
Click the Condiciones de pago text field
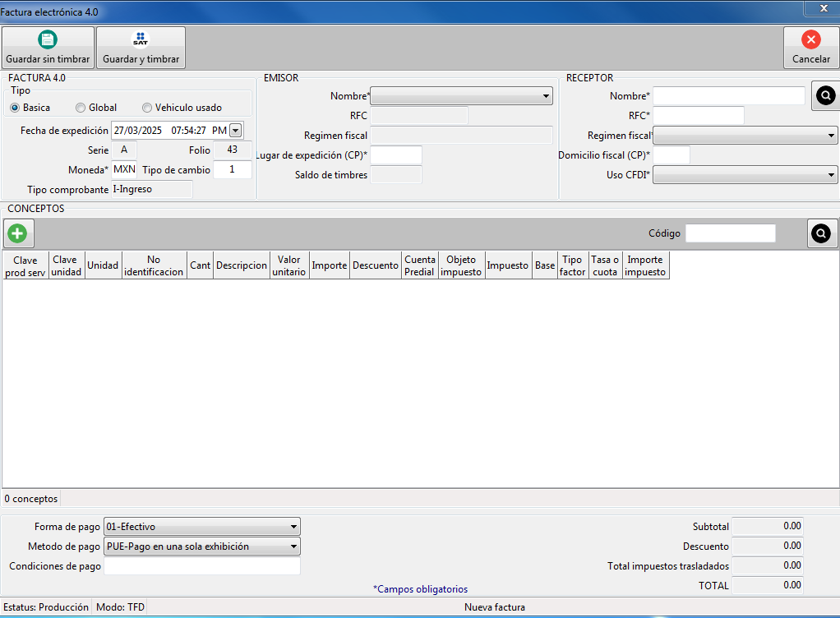coord(202,566)
